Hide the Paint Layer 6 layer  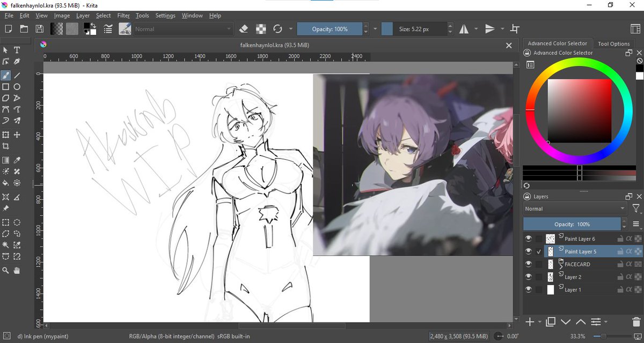point(528,238)
